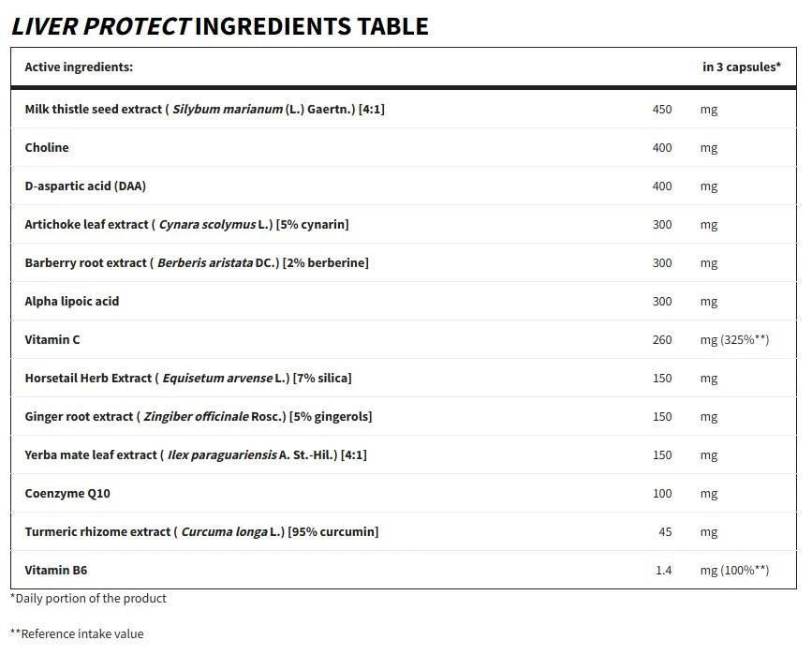Click the Coenzyme Q10 ingredient name
812x655 pixels.
click(67, 493)
